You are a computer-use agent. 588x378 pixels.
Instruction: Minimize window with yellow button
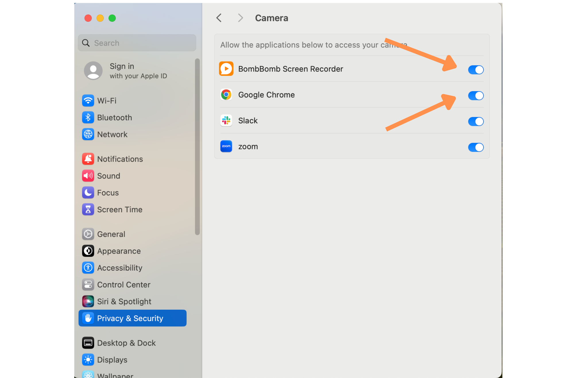point(100,18)
